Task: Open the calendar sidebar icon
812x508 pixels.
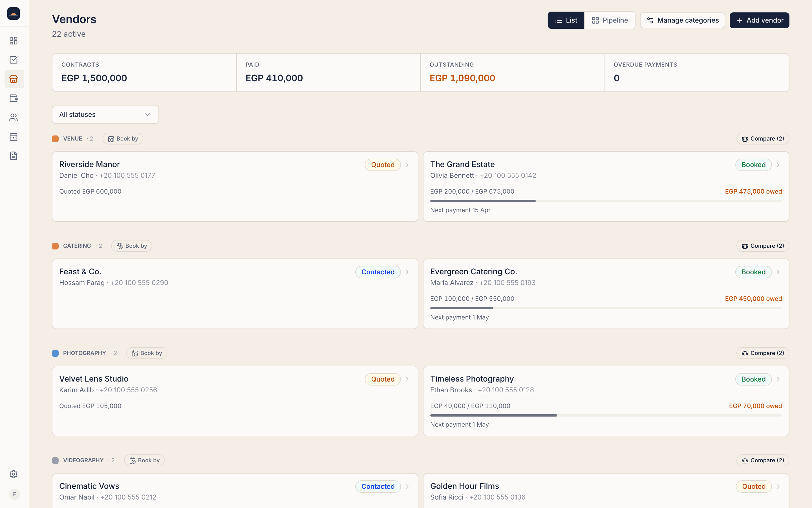Action: click(14, 136)
